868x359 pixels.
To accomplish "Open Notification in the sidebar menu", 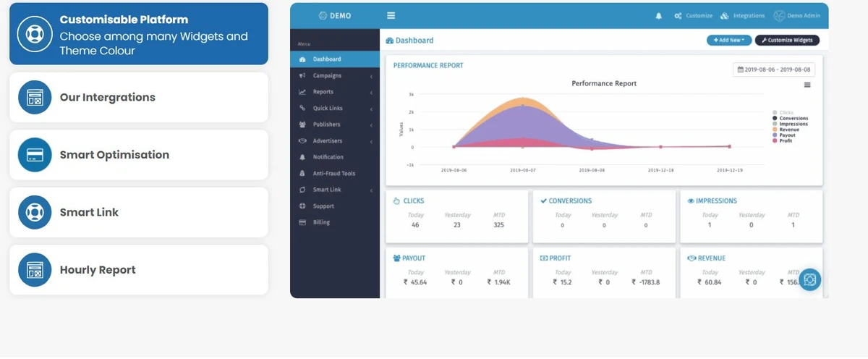I will 335,157.
